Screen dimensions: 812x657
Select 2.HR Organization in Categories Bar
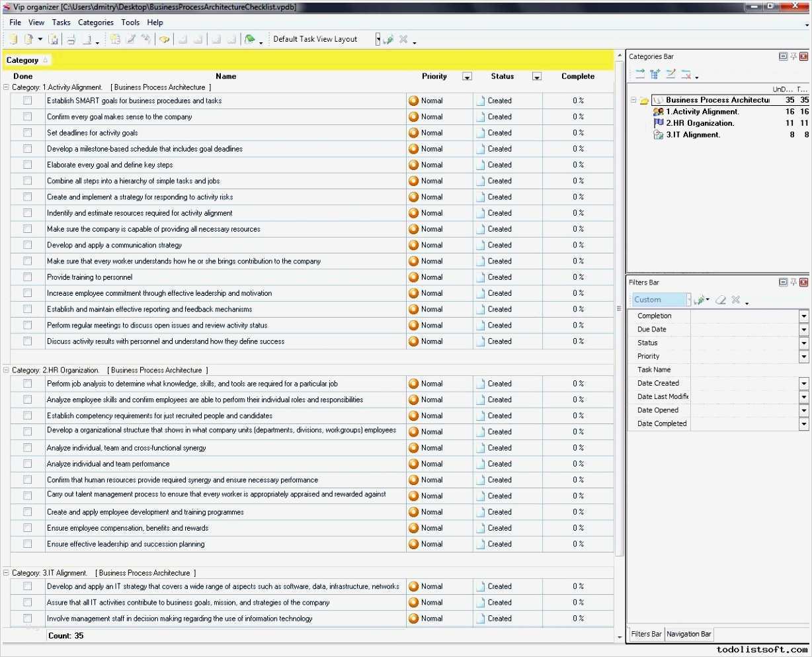tap(700, 123)
